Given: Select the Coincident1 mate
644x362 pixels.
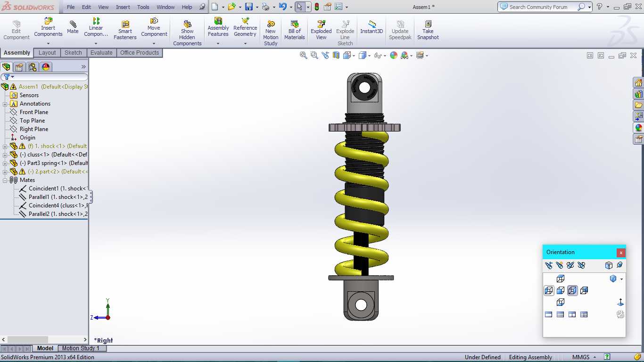Looking at the screenshot, I should [x=53, y=189].
